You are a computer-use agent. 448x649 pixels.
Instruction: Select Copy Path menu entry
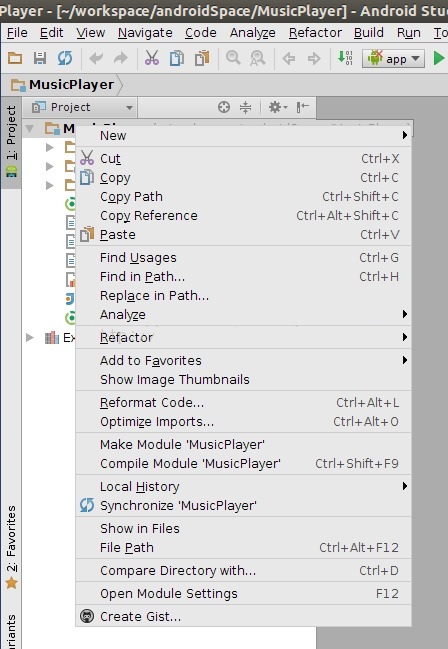coord(243,197)
